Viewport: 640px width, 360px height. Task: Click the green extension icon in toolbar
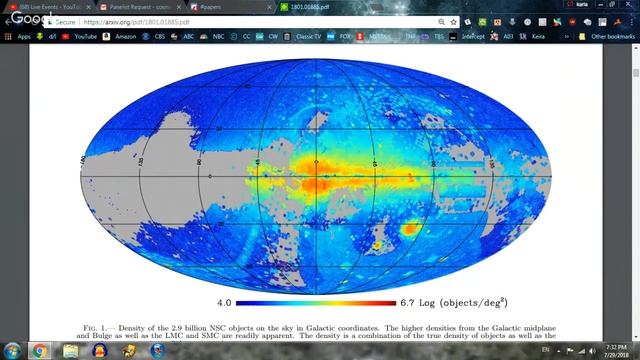482,22
